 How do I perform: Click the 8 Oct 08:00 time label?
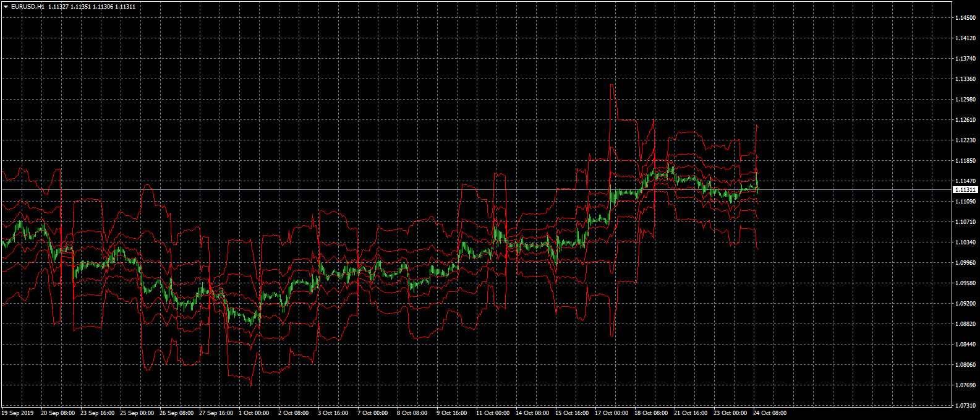coord(412,413)
